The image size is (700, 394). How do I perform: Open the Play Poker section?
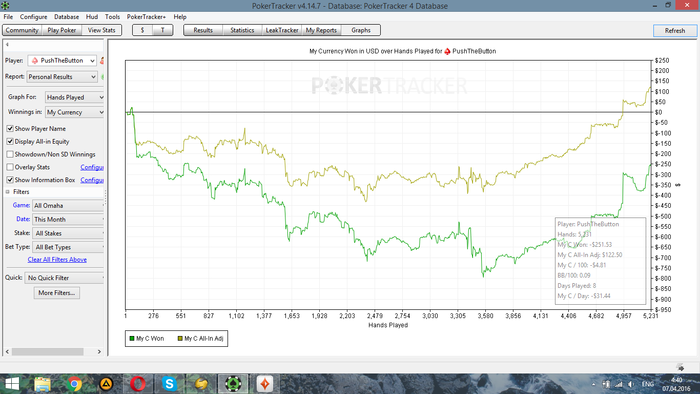pyautogui.click(x=62, y=30)
